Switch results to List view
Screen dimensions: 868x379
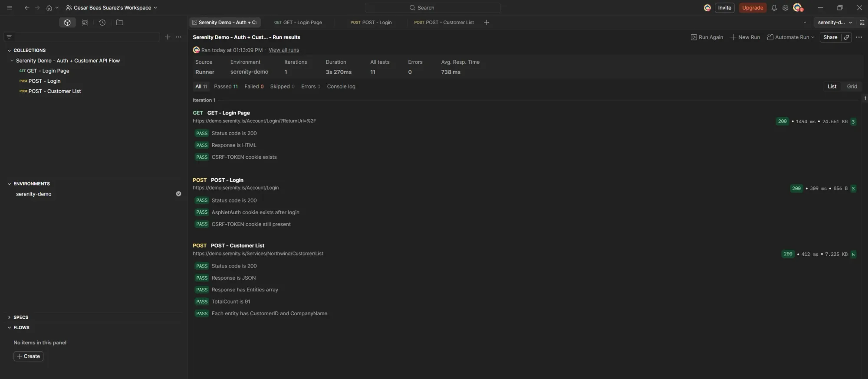[x=832, y=86]
